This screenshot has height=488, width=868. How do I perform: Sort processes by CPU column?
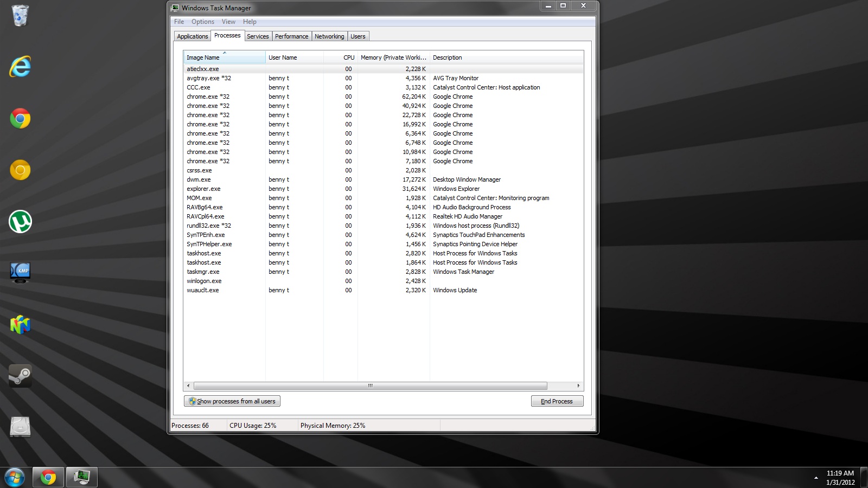pos(341,57)
